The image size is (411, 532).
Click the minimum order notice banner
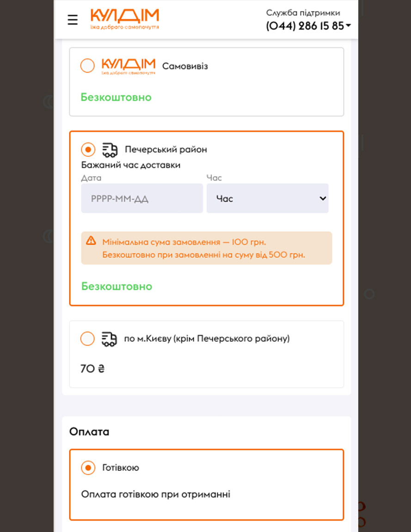206,248
